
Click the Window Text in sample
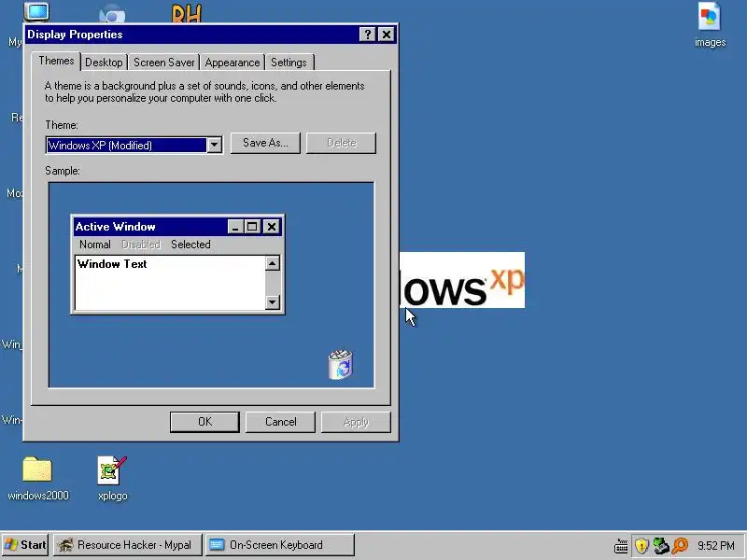pos(112,264)
